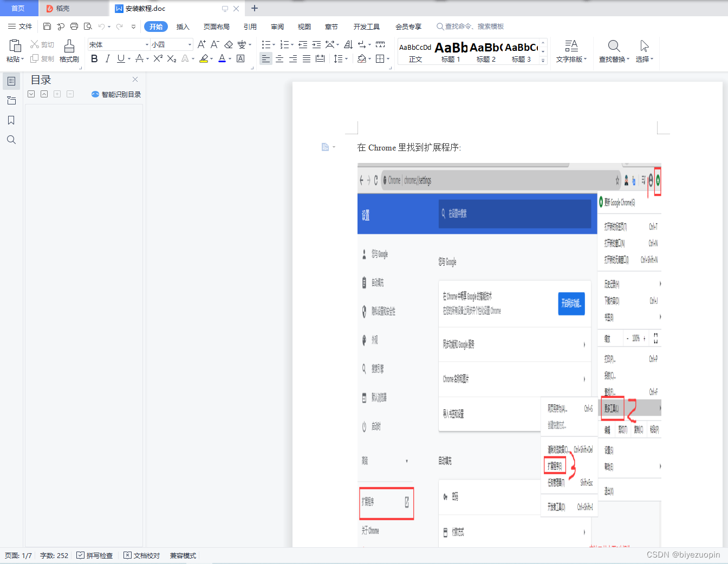Toggle spell check (拼写检查) in status bar
The width and height of the screenshot is (728, 564).
tap(95, 555)
